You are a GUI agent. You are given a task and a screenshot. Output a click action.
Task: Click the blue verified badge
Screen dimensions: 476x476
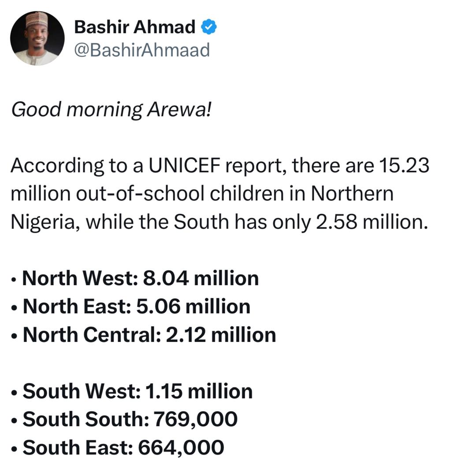[x=208, y=27]
